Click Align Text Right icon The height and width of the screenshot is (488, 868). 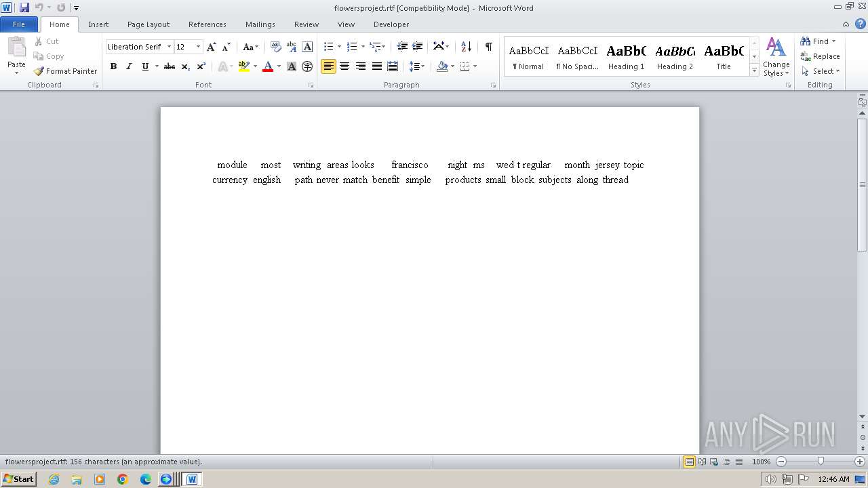pyautogui.click(x=361, y=66)
